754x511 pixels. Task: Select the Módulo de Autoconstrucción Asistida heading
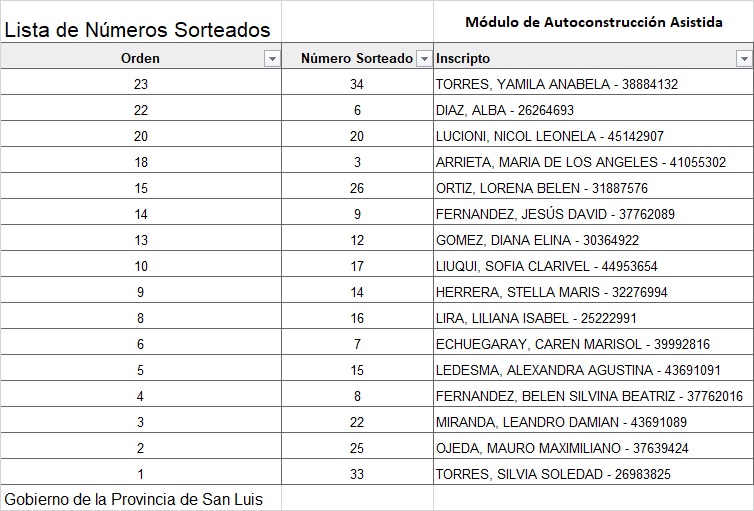(x=593, y=22)
